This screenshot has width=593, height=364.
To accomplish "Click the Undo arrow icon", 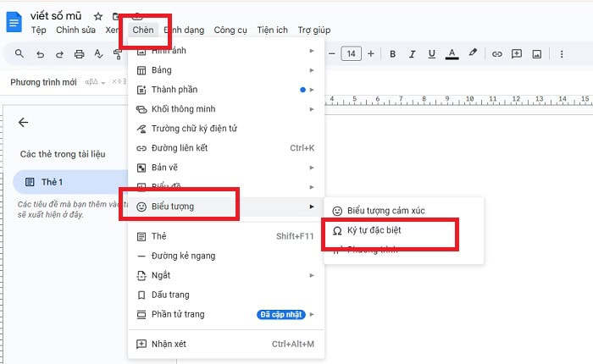I will pos(40,54).
